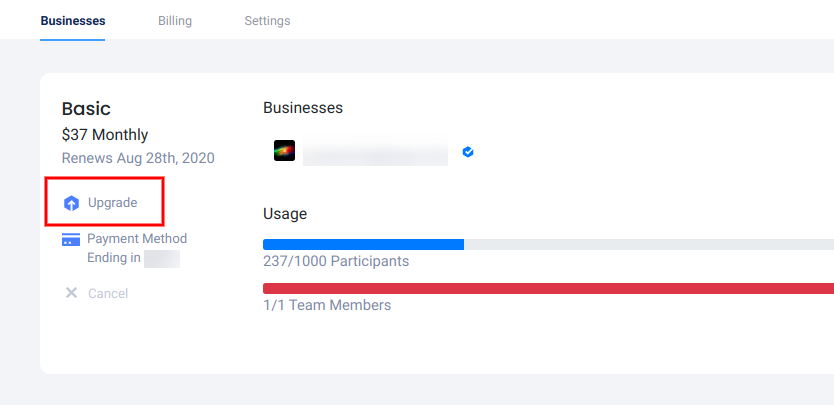834x405 pixels.
Task: Click the "Renews Aug 28th, 2020" text
Action: (138, 158)
